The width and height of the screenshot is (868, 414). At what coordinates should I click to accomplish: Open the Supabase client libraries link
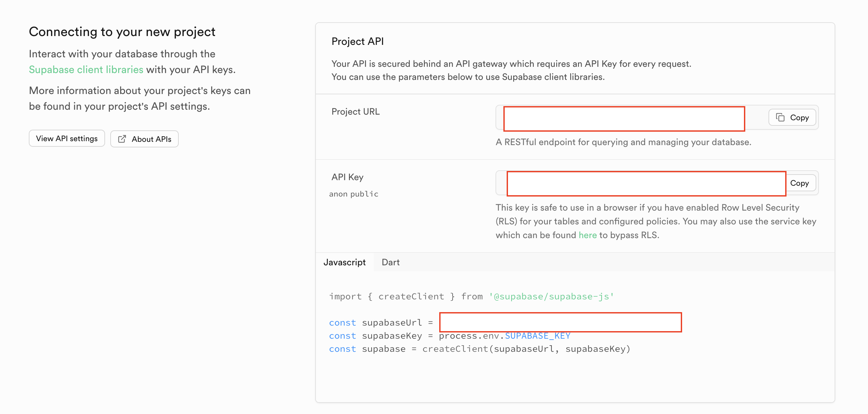tap(86, 69)
